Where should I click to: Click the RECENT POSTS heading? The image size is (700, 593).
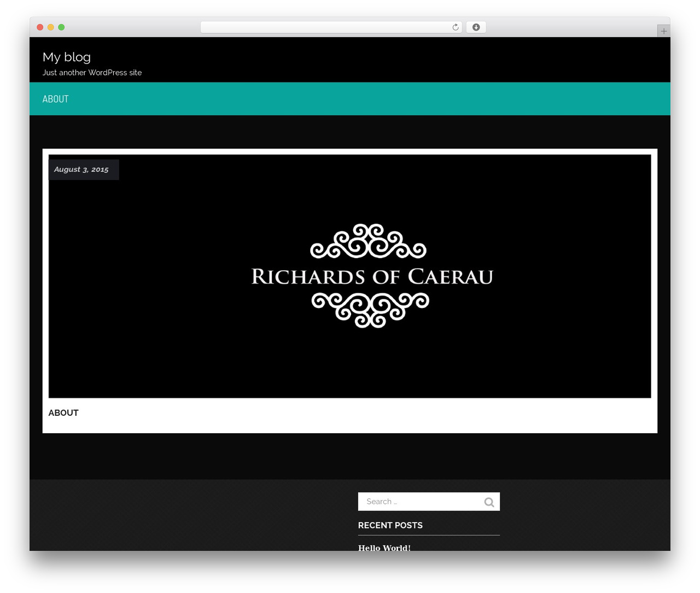[x=390, y=525]
